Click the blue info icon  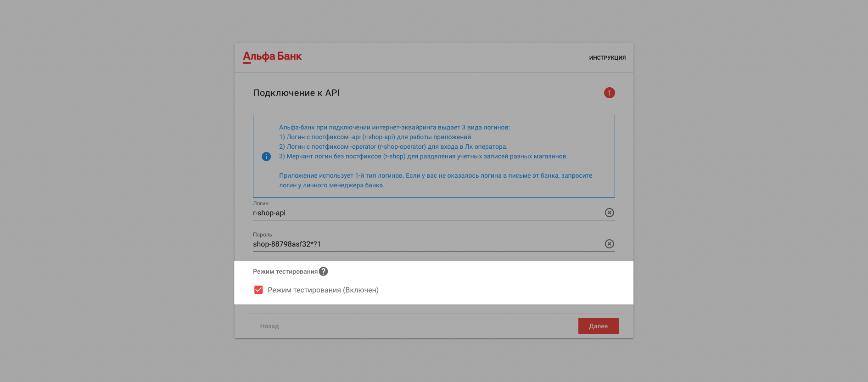point(266,157)
